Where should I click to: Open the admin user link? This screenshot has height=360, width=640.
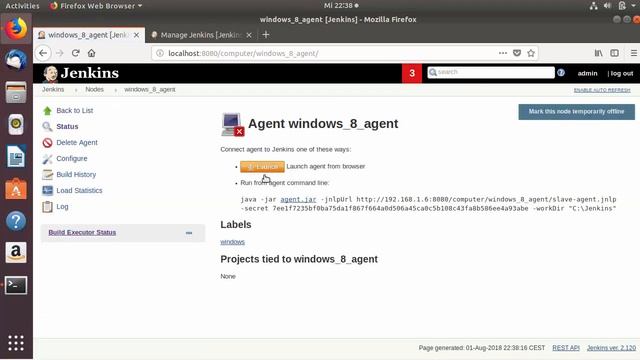pos(587,73)
